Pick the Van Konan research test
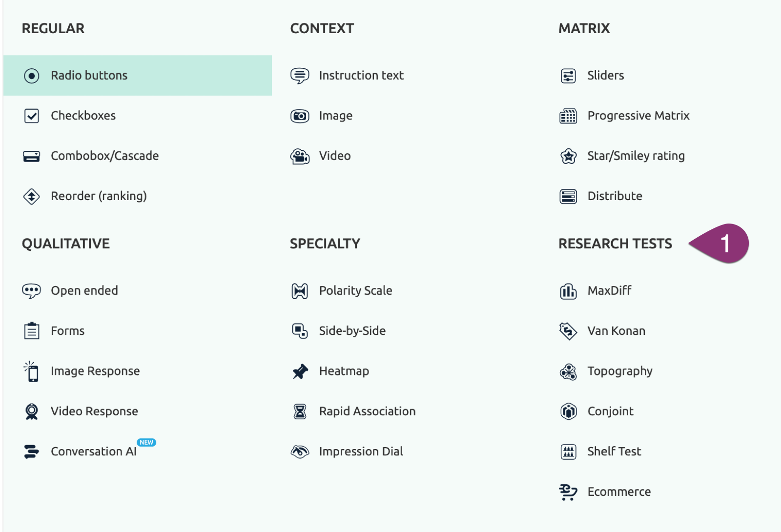The height and width of the screenshot is (532, 781). click(616, 331)
